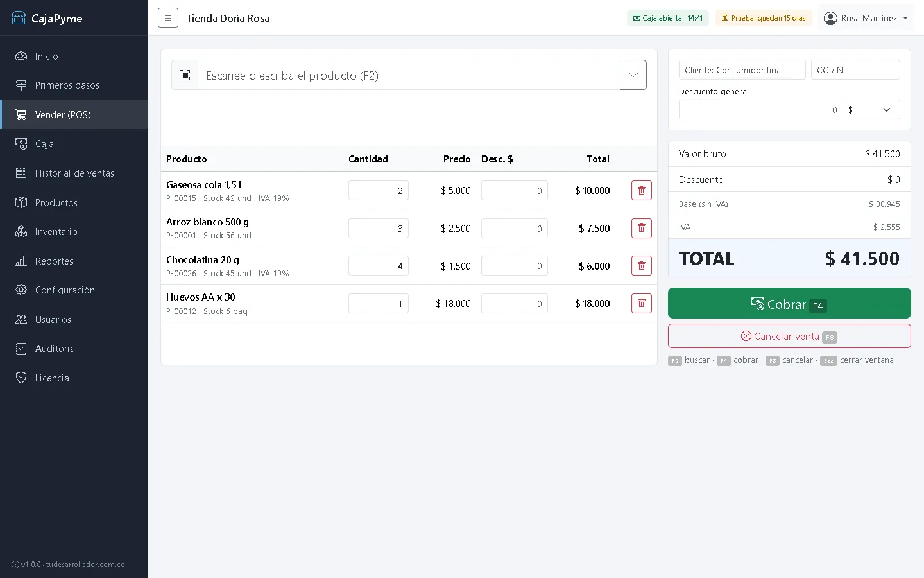The width and height of the screenshot is (924, 578).
Task: Click the Cliente: Consumidor final field
Action: (742, 70)
